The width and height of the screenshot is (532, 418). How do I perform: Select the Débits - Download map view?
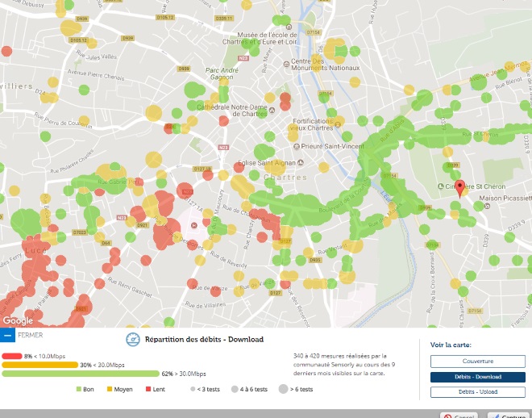point(478,377)
